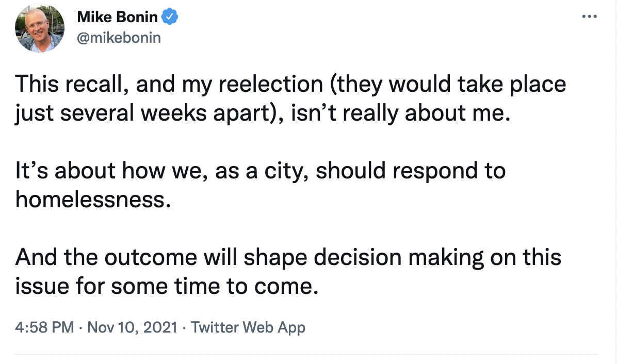The width and height of the screenshot is (617, 364).
Task: Click the line "issue for some time to come."
Action: pyautogui.click(x=165, y=286)
